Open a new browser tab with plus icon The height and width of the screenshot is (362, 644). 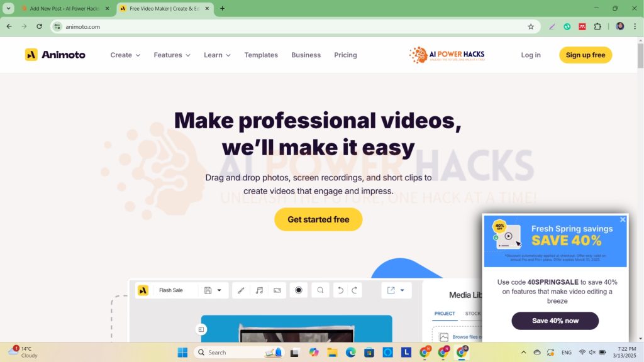[222, 9]
